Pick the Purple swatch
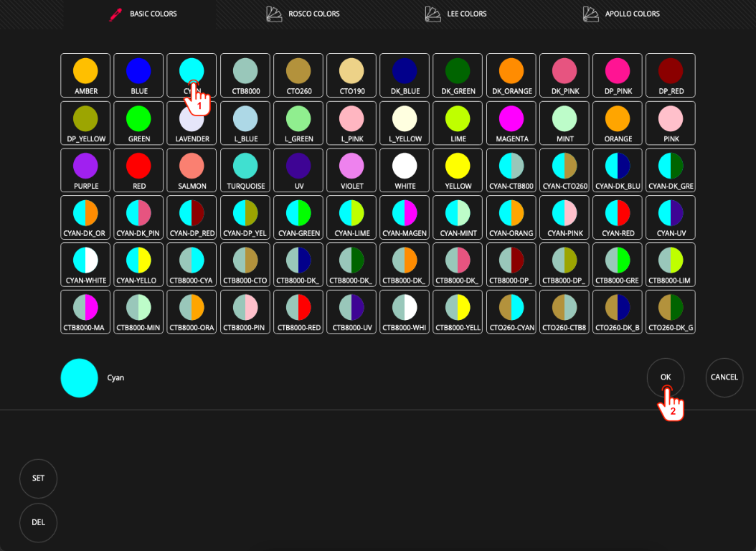The width and height of the screenshot is (756, 551). [x=85, y=170]
